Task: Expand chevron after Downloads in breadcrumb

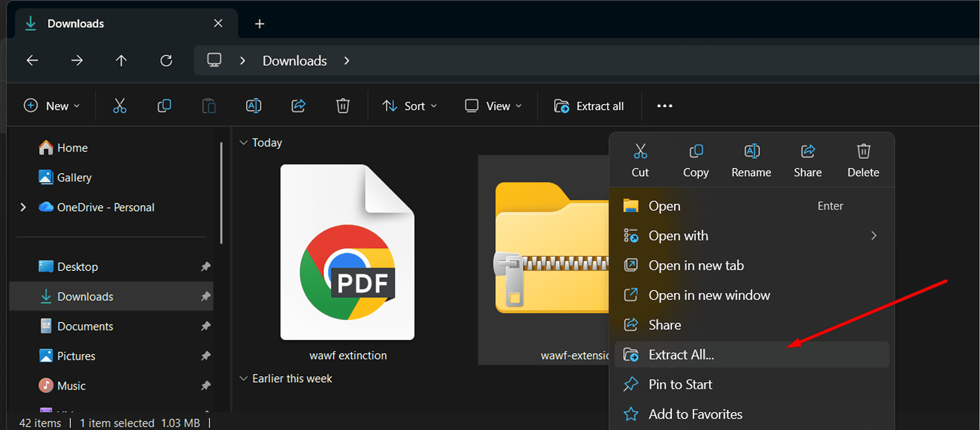Action: coord(347,61)
